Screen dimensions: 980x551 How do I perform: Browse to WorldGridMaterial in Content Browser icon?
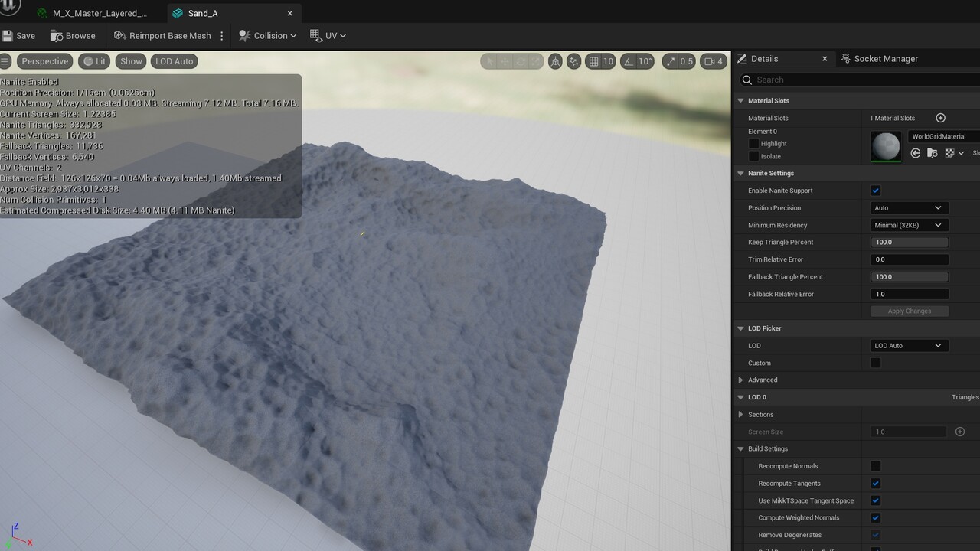tap(932, 153)
